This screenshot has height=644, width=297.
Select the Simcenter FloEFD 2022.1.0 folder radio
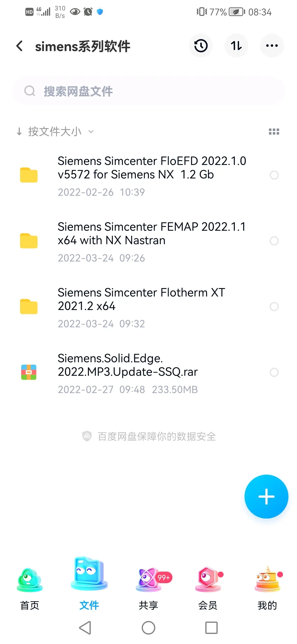tap(274, 175)
